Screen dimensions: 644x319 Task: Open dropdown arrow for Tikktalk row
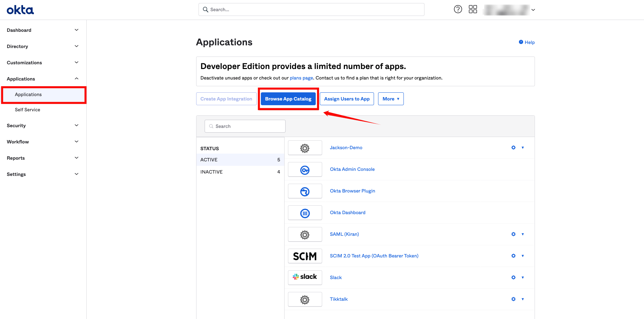coord(523,299)
